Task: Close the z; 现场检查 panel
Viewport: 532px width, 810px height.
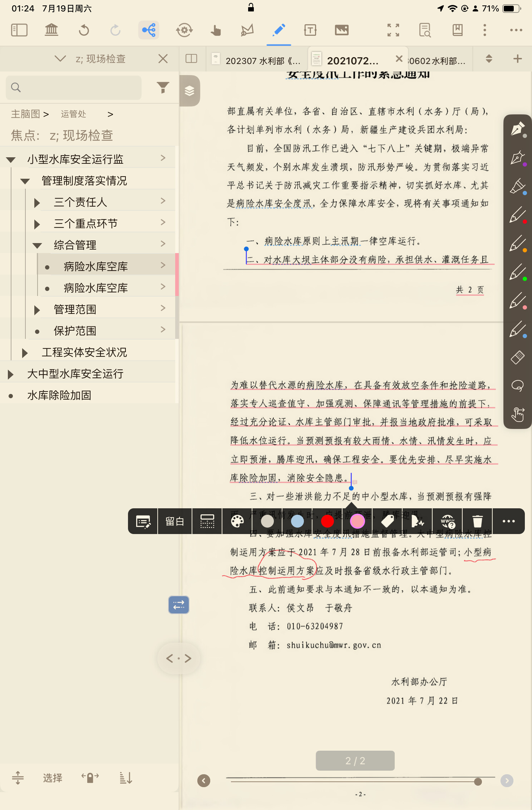Action: (163, 59)
